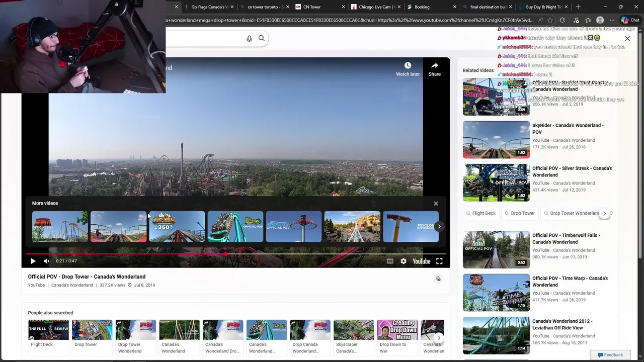
Task: Click the 360 roller coaster More videos thumbnail
Action: point(177,227)
